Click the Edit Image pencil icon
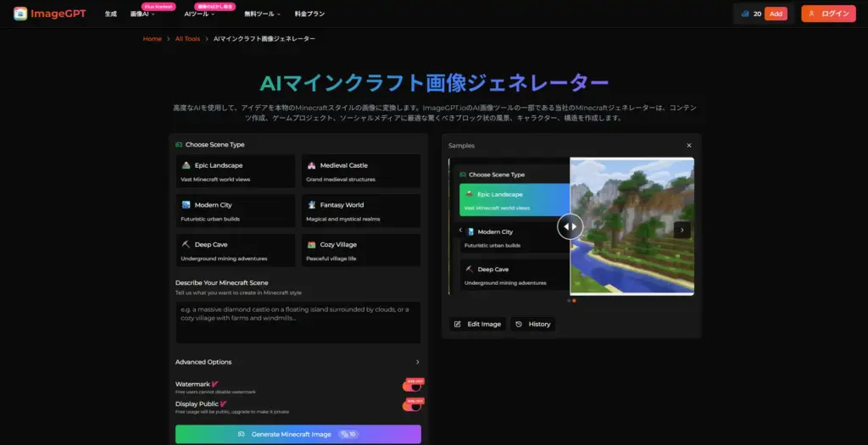 pyautogui.click(x=457, y=325)
